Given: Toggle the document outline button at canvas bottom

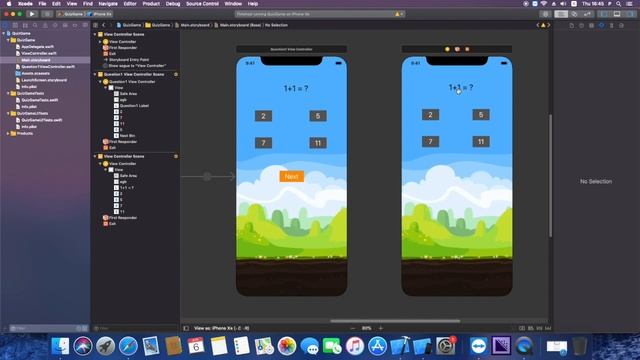Looking at the screenshot, I should tap(186, 328).
